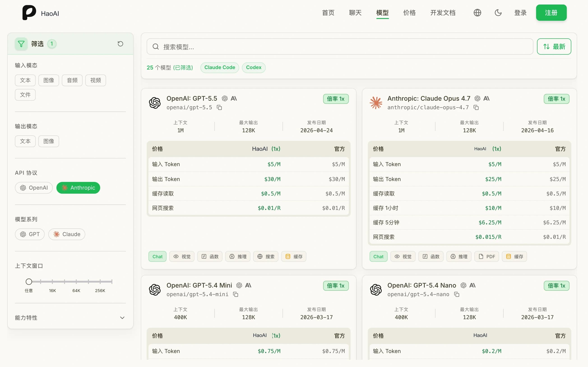Click the OpenAI logo on GPT-5.5 card

[x=155, y=103]
